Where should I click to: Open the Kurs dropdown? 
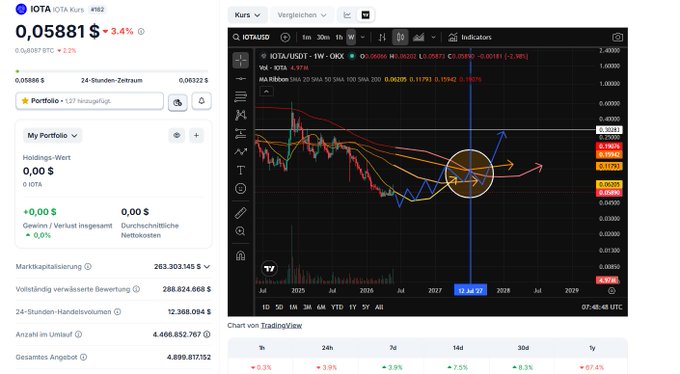pos(247,15)
